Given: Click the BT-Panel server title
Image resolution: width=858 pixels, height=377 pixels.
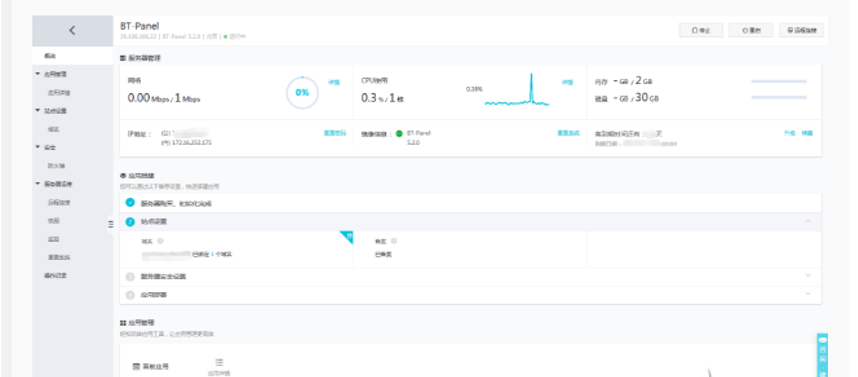Looking at the screenshot, I should tap(140, 26).
